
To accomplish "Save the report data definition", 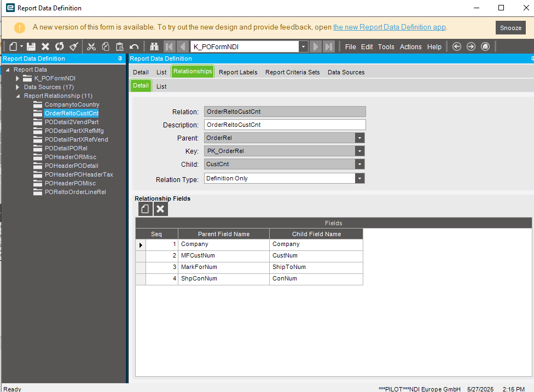I will coord(31,46).
